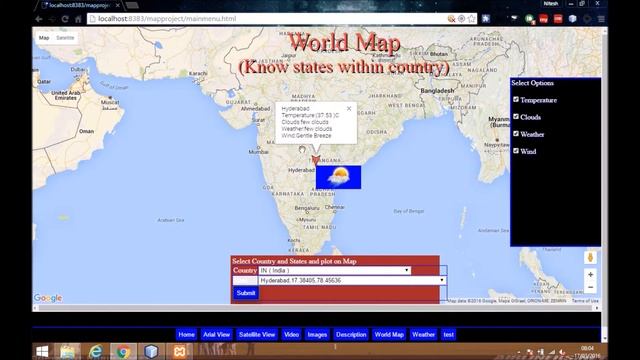Screen dimensions: 640x360
Task: Go back with the browser back arrow
Action: (39, 19)
